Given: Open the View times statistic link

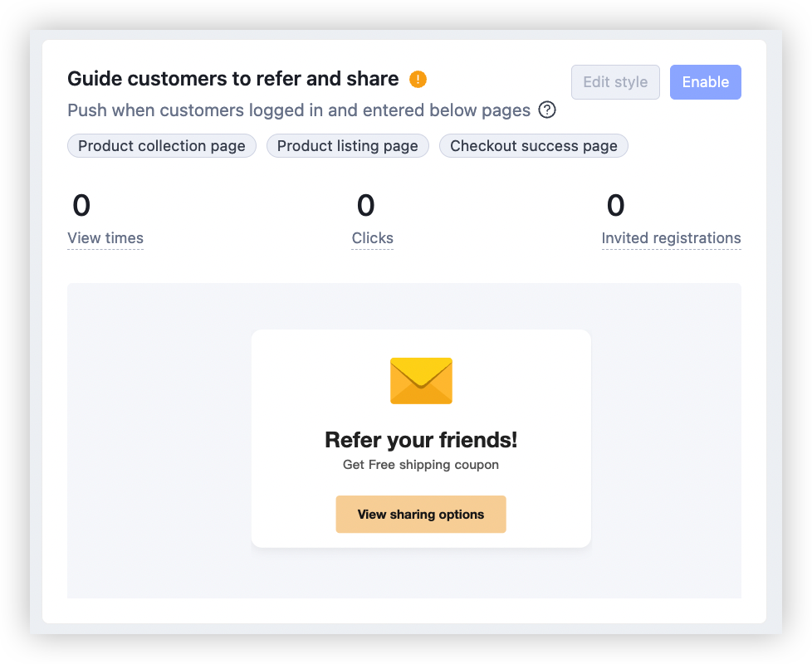Looking at the screenshot, I should click(105, 238).
